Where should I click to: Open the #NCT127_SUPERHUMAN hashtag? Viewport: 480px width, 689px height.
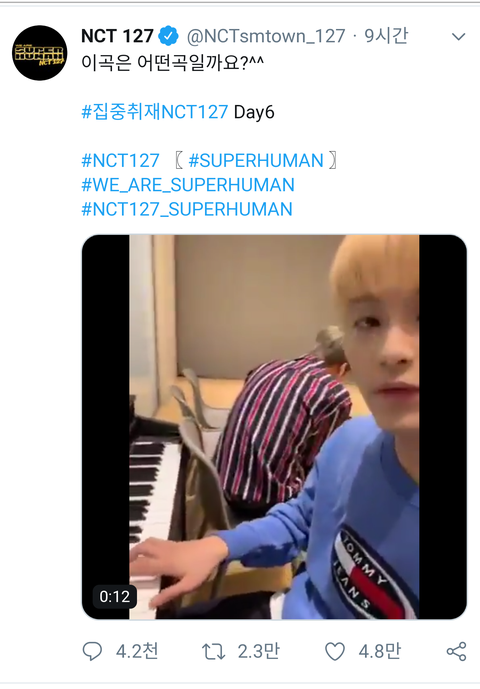pos(187,209)
